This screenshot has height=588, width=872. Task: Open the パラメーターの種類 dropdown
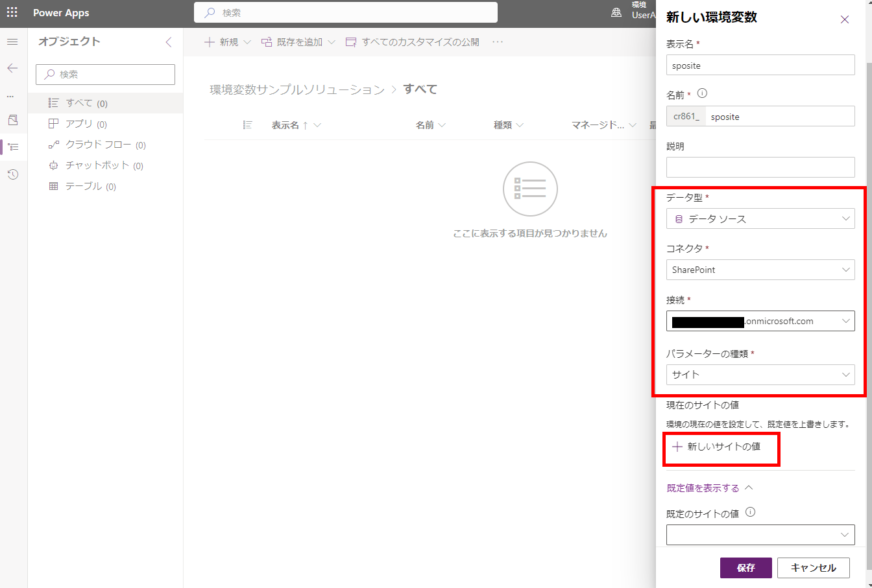[x=760, y=375]
